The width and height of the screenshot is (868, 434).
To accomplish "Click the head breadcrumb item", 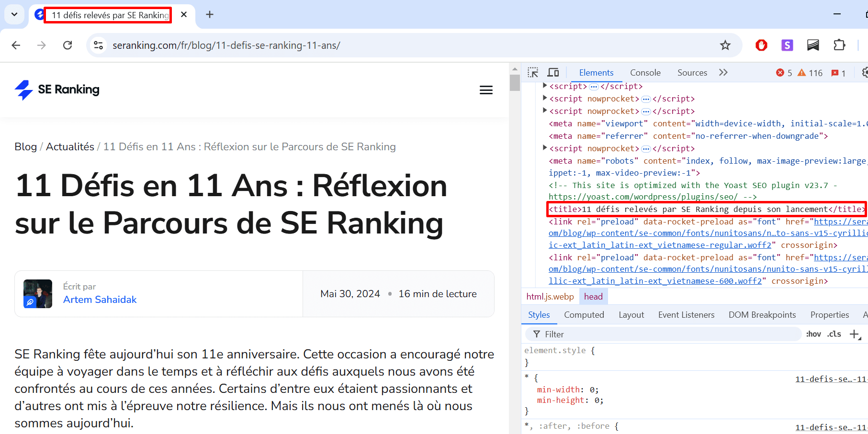I will coord(593,297).
